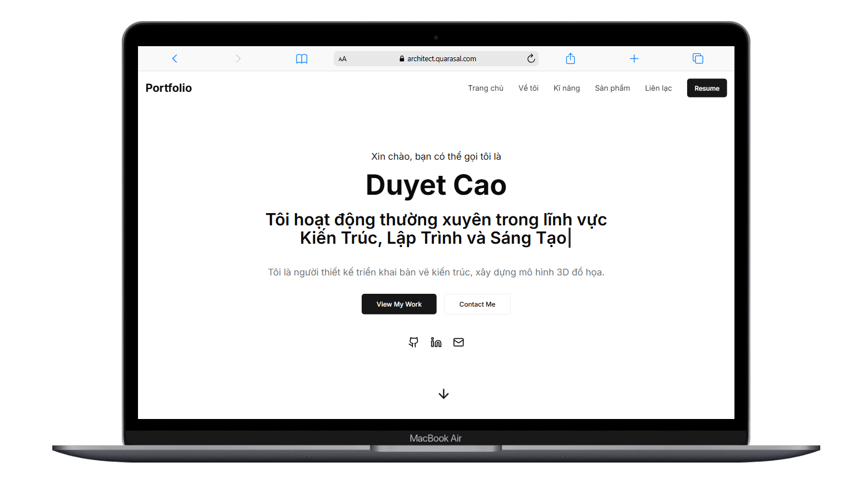Show tab overview icon
The width and height of the screenshot is (868, 488).
(698, 58)
